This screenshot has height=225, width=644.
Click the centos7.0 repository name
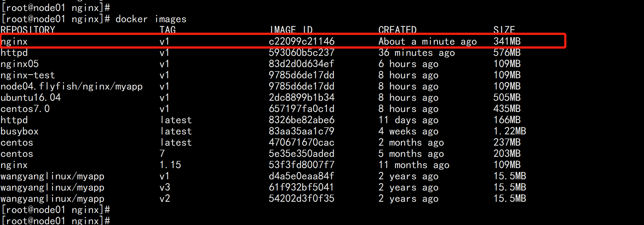(x=25, y=109)
